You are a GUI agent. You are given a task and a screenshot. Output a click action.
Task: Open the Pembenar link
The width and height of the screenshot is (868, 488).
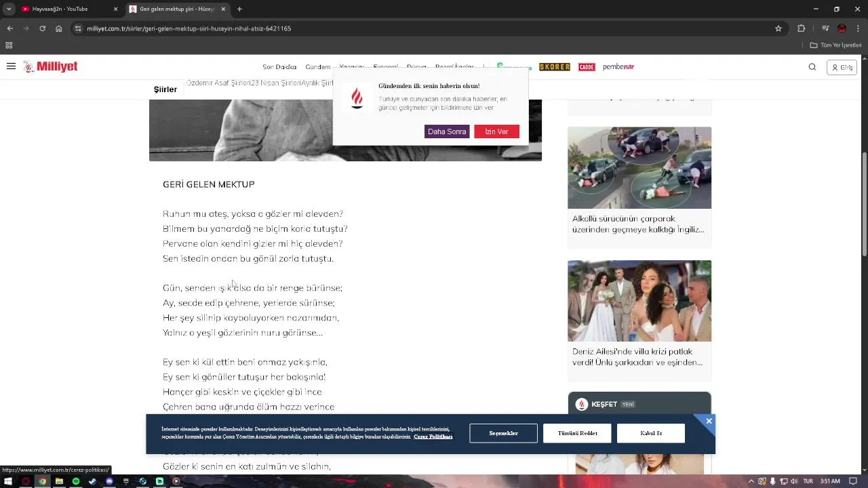tap(618, 67)
